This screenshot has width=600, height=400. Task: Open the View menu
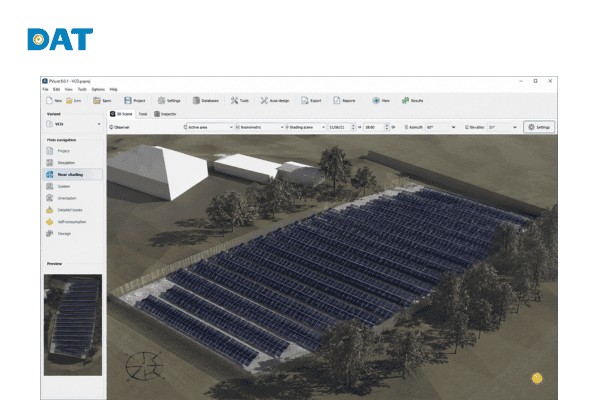click(68, 89)
